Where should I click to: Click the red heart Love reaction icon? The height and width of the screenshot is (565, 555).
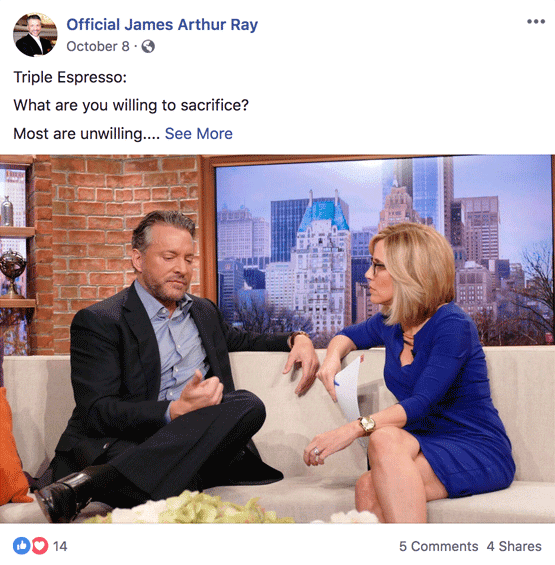(x=40, y=546)
